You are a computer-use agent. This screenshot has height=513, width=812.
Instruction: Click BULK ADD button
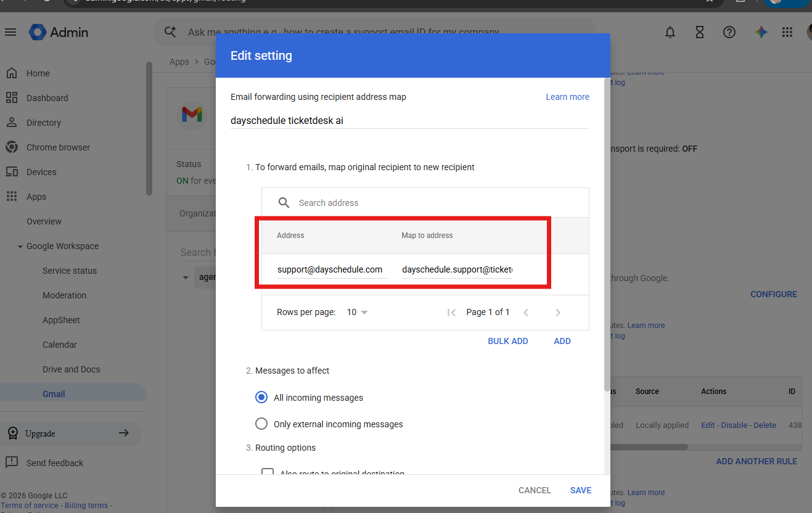click(508, 341)
